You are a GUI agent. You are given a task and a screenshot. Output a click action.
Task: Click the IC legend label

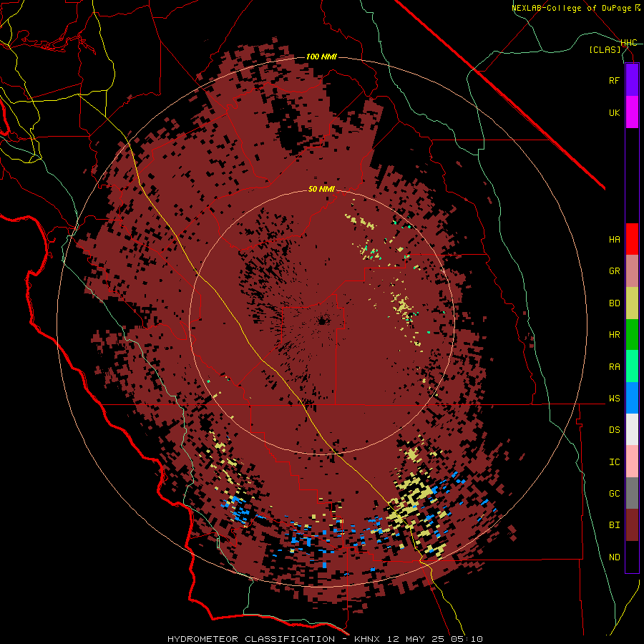tap(614, 462)
